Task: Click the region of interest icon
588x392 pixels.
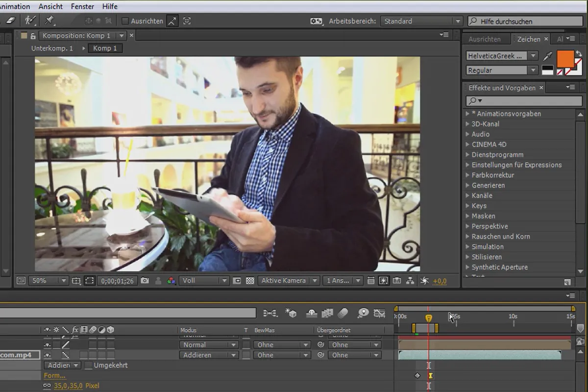Action: (237, 281)
